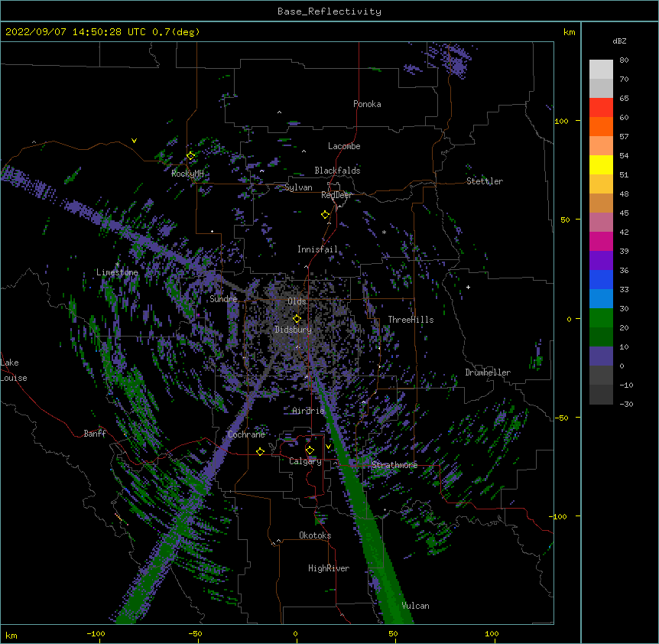Click the yellow marker south of RedDeer
Image resolution: width=659 pixels, height=644 pixels.
pyautogui.click(x=325, y=215)
